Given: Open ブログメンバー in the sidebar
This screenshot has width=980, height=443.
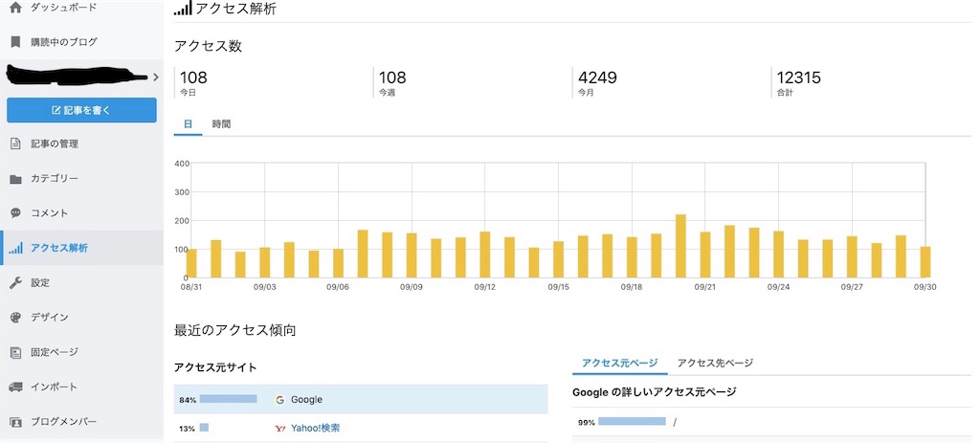Looking at the screenshot, I should coord(63,422).
